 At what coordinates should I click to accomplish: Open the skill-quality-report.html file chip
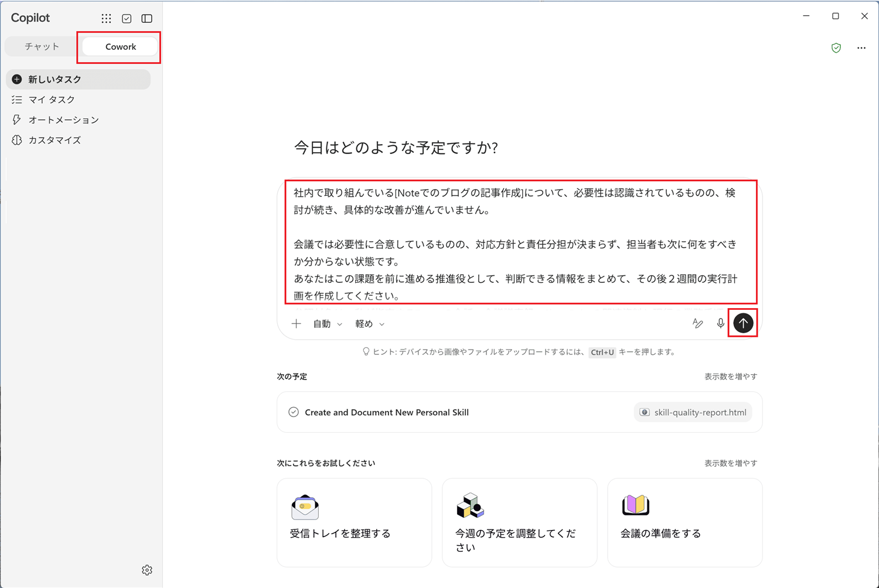693,412
